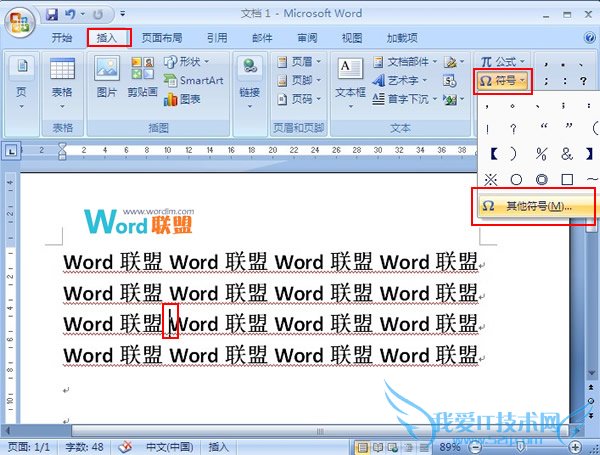The image size is (600, 455).
Task: Toggle 插入 overtype mode in status bar
Action: [218, 447]
